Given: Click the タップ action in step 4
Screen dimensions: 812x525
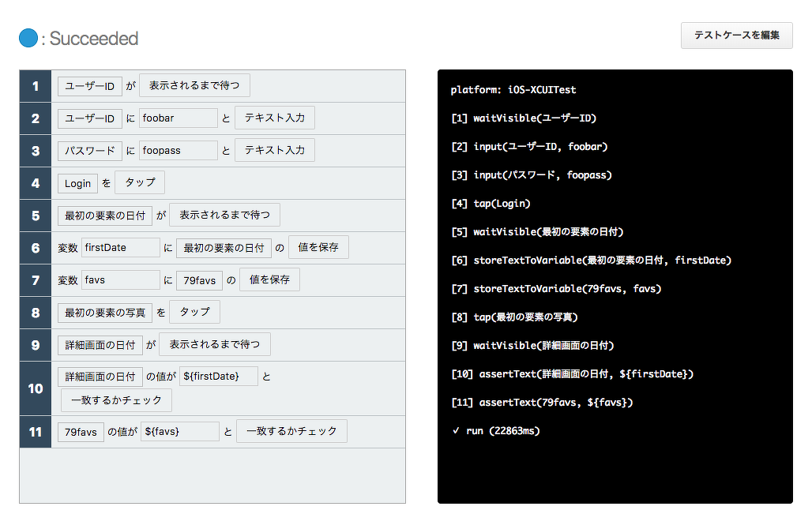Looking at the screenshot, I should (x=140, y=182).
